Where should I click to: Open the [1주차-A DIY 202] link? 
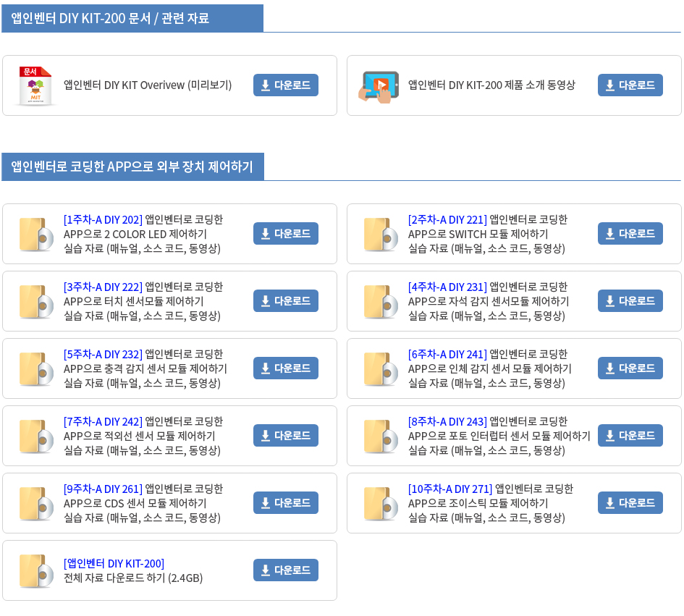[x=103, y=219]
